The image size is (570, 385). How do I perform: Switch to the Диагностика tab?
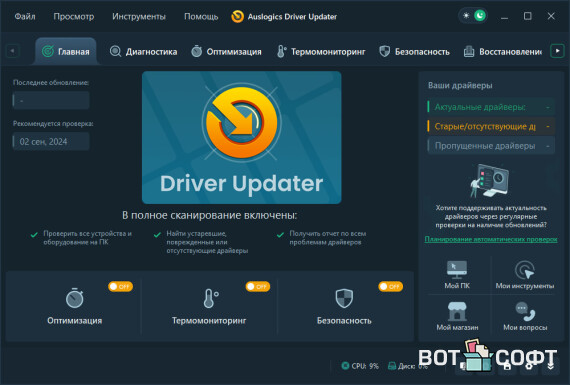click(143, 52)
